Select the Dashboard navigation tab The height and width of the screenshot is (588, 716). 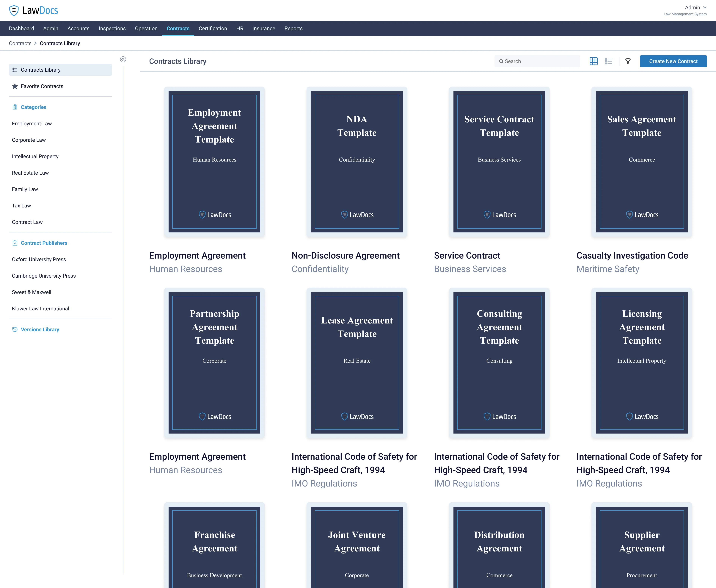[21, 28]
